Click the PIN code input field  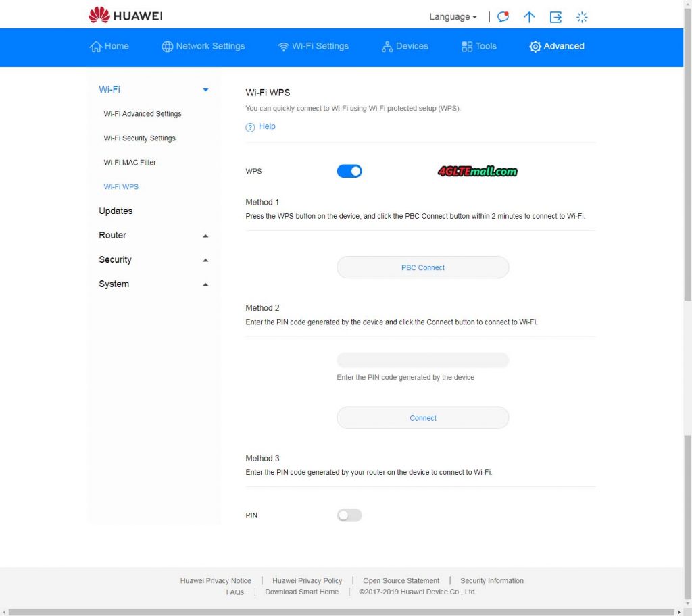tap(422, 360)
